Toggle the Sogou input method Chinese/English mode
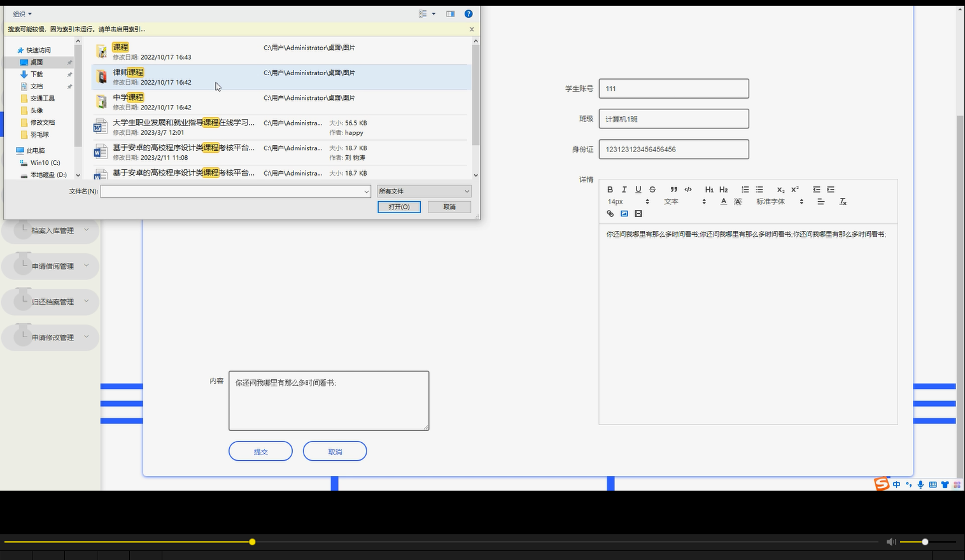 tap(896, 484)
